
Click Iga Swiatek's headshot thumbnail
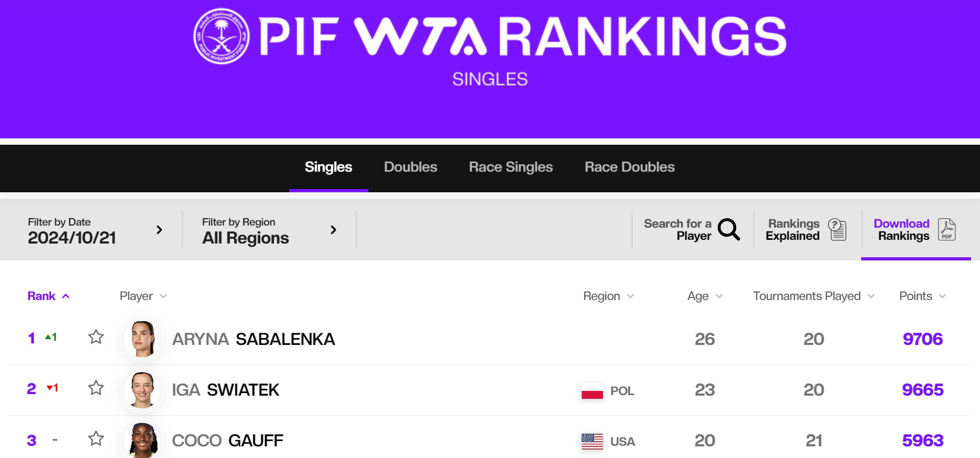click(142, 390)
